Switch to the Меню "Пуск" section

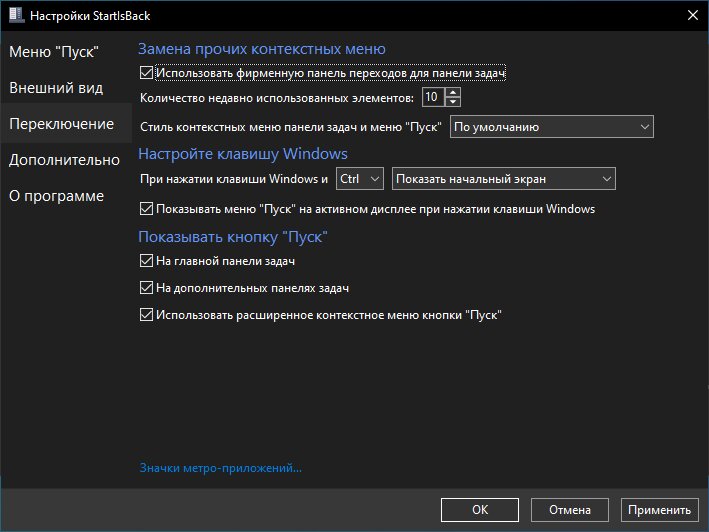[x=54, y=52]
